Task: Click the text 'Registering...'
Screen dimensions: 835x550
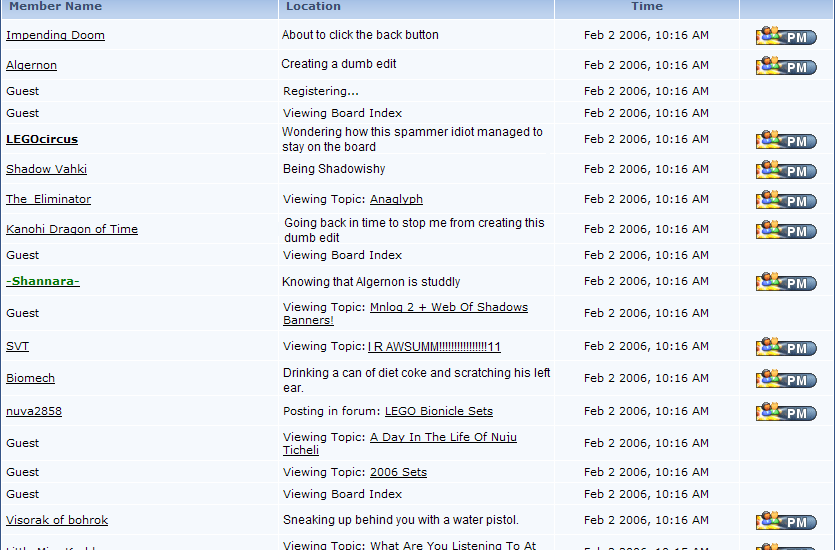Action: pyautogui.click(x=321, y=91)
